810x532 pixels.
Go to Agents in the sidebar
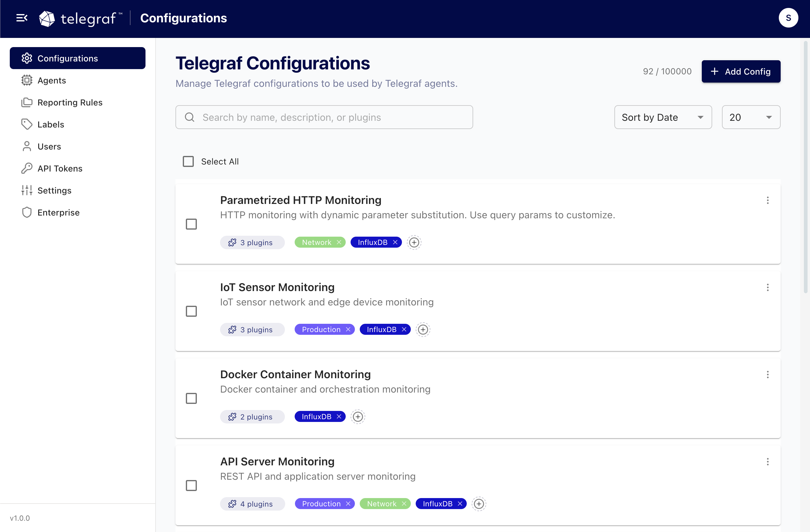[78, 80]
